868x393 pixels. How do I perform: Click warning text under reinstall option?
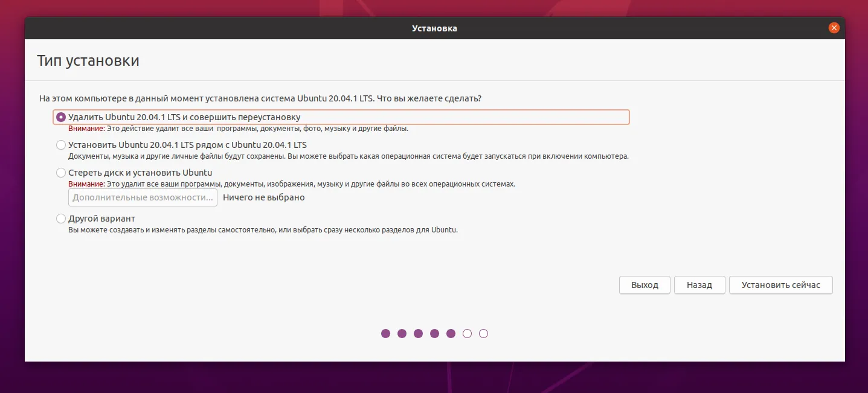[x=239, y=129]
